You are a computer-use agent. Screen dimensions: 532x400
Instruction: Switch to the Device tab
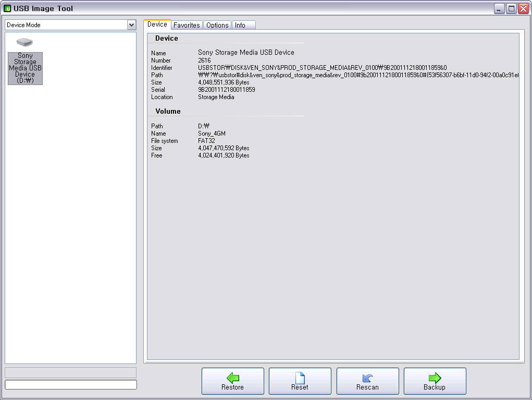tap(157, 25)
